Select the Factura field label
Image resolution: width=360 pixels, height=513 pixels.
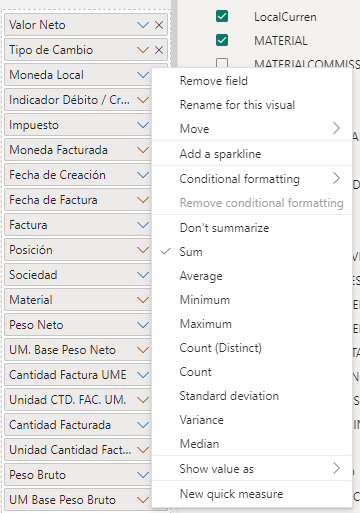click(28, 225)
